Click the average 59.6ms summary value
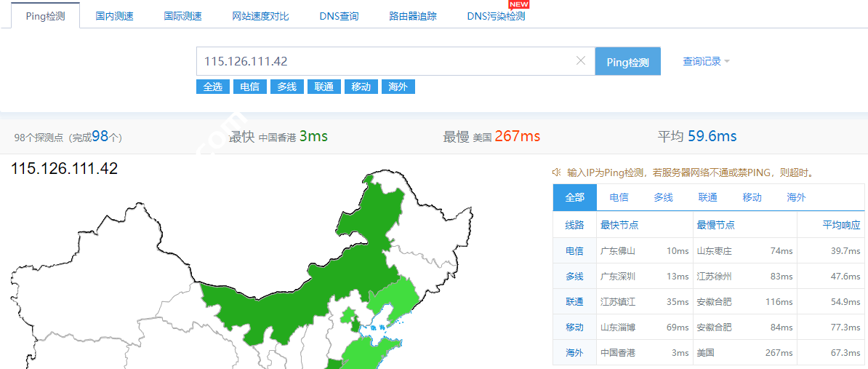Viewport: 868px width, 369px height. click(x=712, y=136)
